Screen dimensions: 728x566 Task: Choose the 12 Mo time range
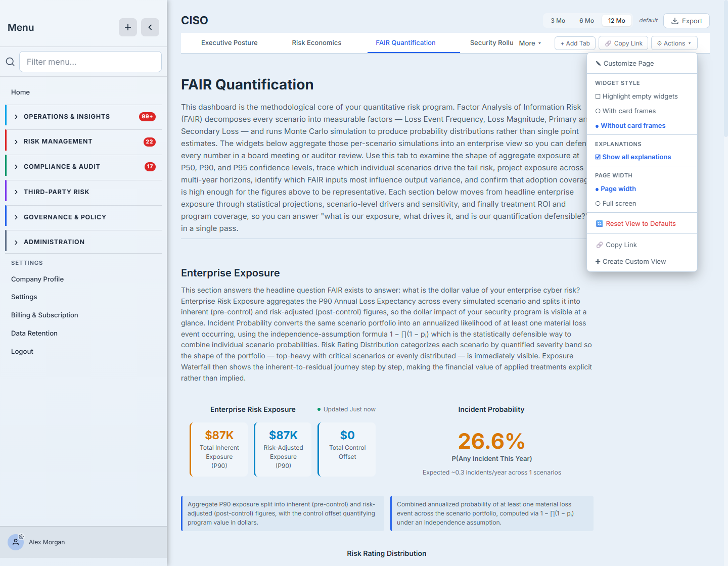(617, 21)
